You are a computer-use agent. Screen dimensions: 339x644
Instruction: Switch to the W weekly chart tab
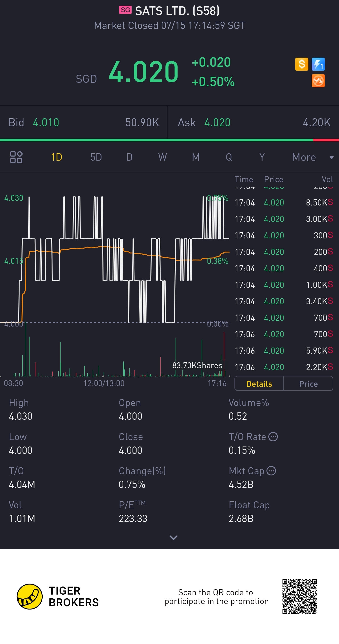[x=162, y=157]
